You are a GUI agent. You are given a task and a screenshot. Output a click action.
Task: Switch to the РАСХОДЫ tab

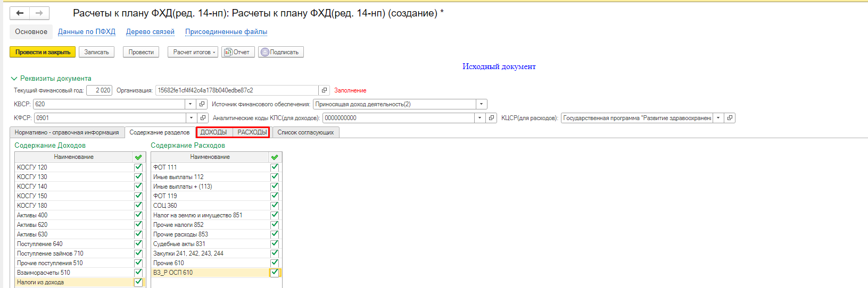tap(252, 132)
